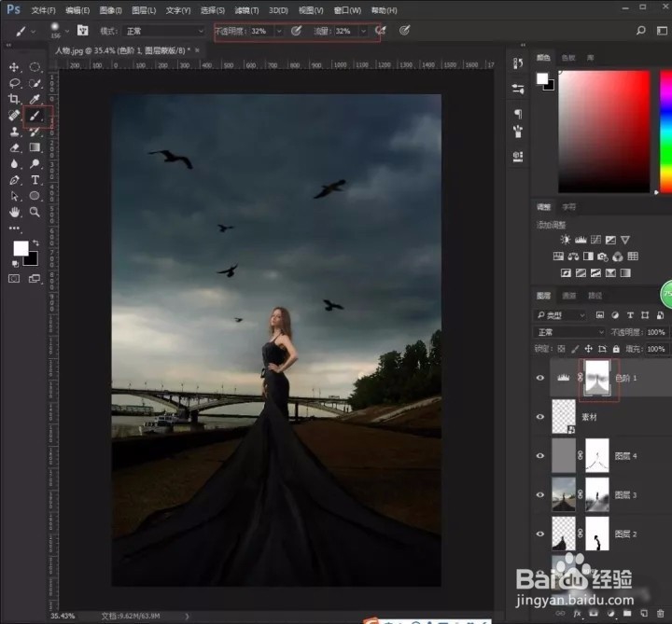672x624 pixels.
Task: Select the Eraser tool
Action: pos(14,147)
